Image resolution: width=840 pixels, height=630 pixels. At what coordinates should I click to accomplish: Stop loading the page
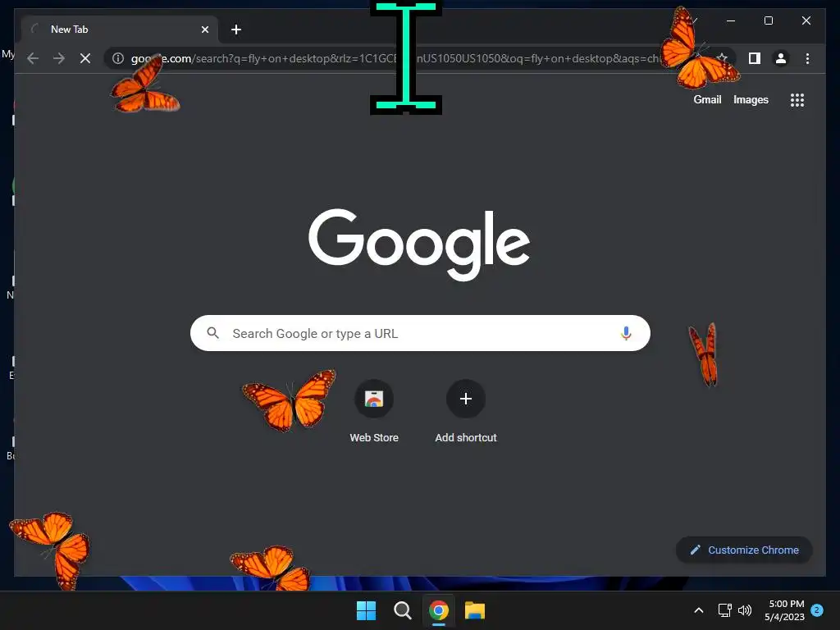85,58
